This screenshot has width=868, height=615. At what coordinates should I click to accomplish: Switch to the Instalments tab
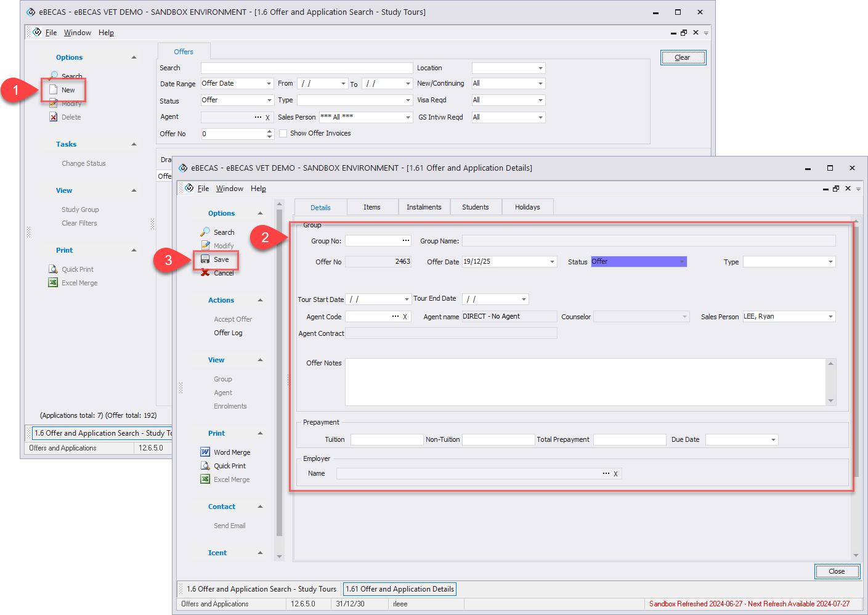[x=424, y=207]
